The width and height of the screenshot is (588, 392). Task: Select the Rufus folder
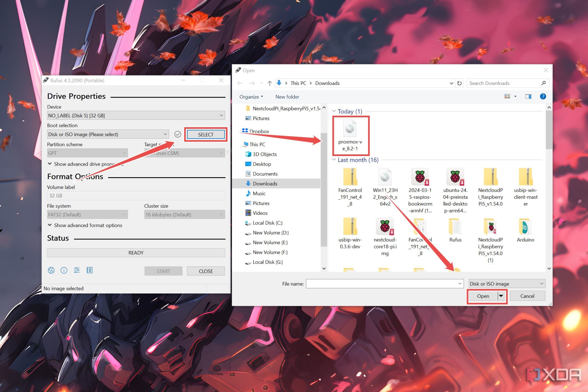click(455, 230)
